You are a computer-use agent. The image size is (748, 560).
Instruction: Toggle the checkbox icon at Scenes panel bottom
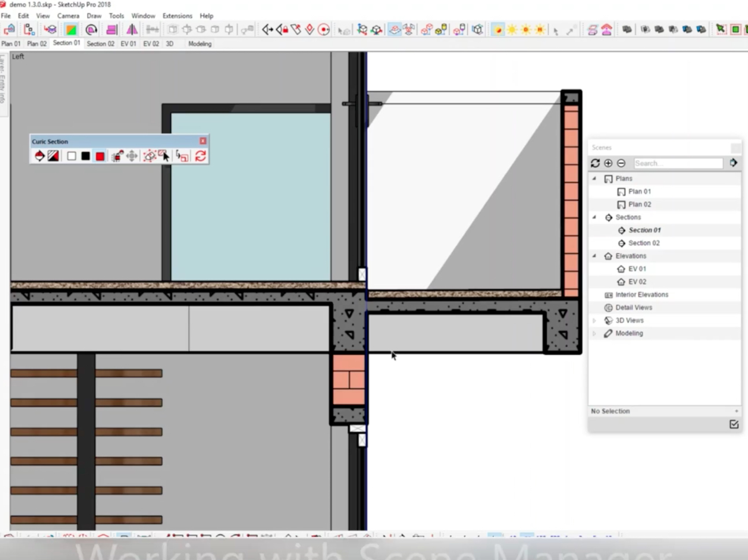pos(734,424)
